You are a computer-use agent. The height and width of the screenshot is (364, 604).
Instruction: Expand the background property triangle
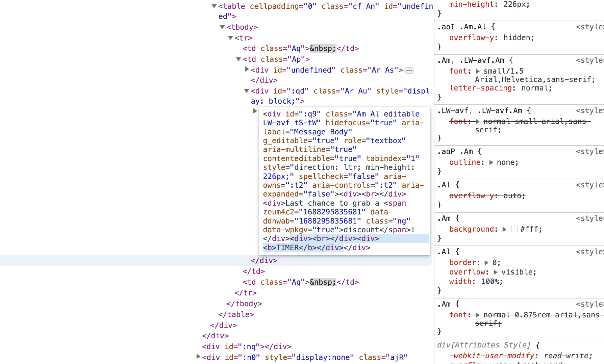pos(504,229)
